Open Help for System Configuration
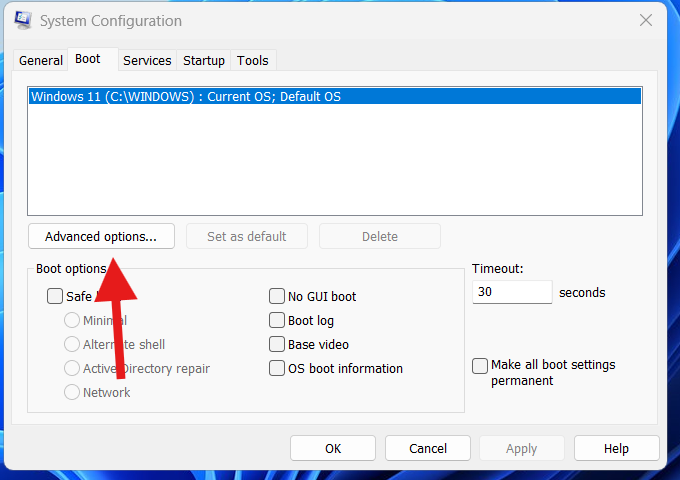680x480 pixels. tap(617, 448)
